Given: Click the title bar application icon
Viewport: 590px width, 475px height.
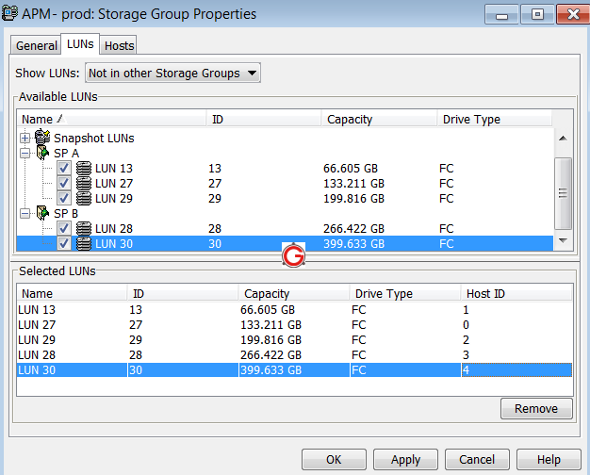Looking at the screenshot, I should click(9, 13).
